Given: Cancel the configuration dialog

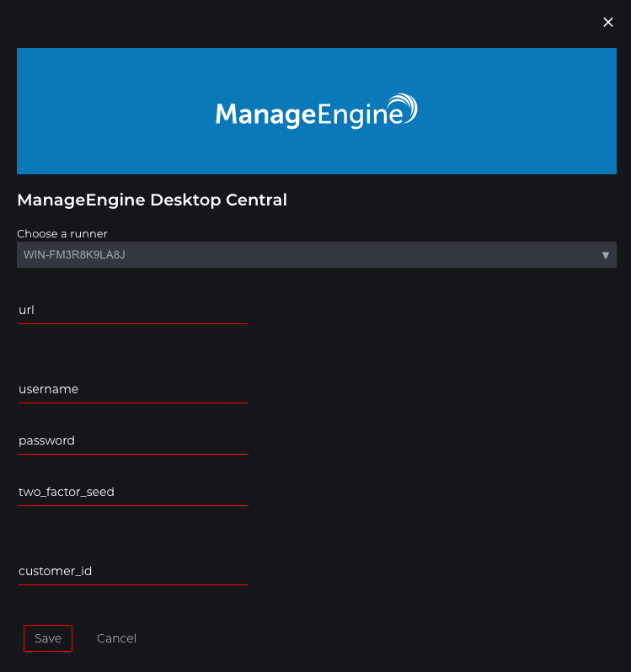Looking at the screenshot, I should 116,638.
